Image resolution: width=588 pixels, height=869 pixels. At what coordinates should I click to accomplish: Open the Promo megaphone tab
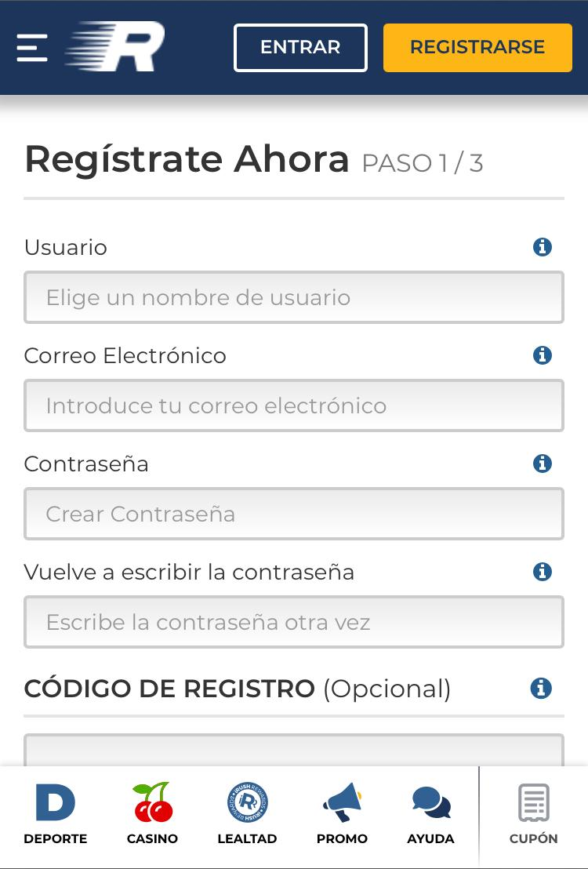pyautogui.click(x=342, y=814)
